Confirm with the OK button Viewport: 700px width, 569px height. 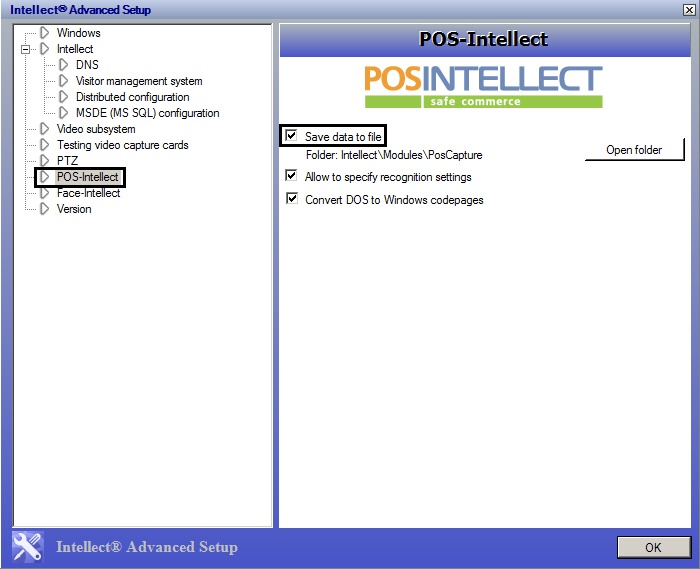[654, 547]
